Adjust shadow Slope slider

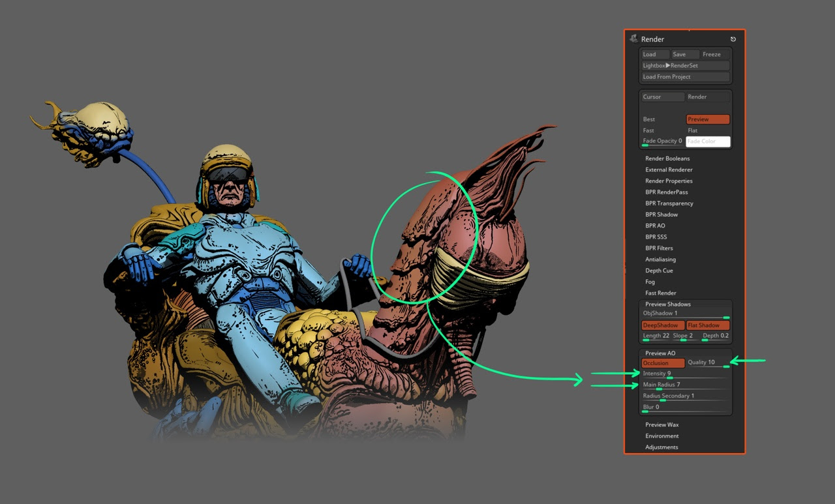point(685,336)
